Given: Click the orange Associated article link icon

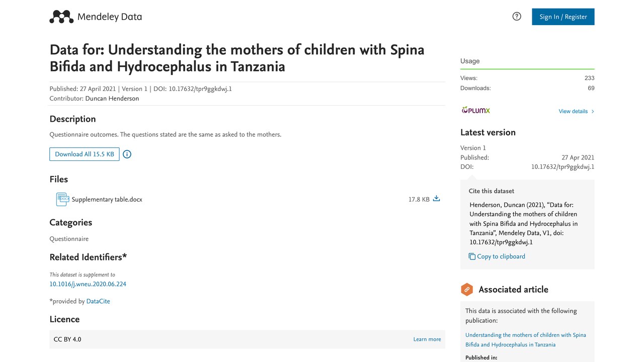Looking at the screenshot, I should [467, 289].
